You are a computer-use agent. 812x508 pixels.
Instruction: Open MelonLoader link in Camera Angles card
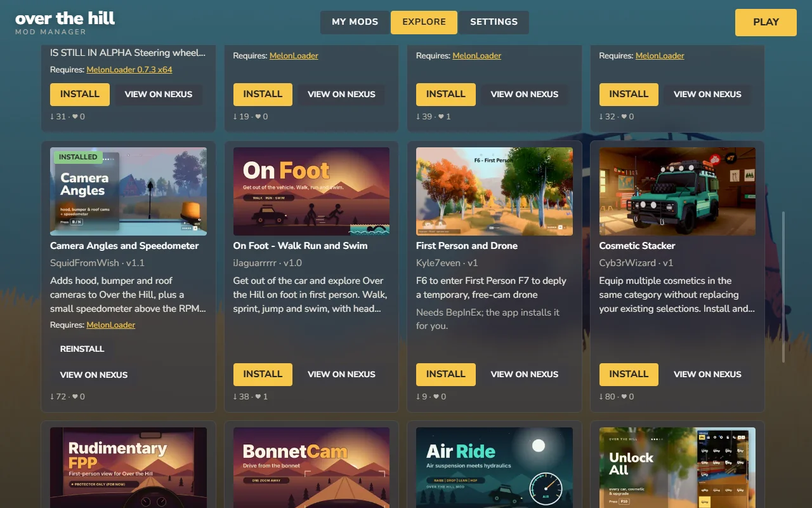point(111,325)
